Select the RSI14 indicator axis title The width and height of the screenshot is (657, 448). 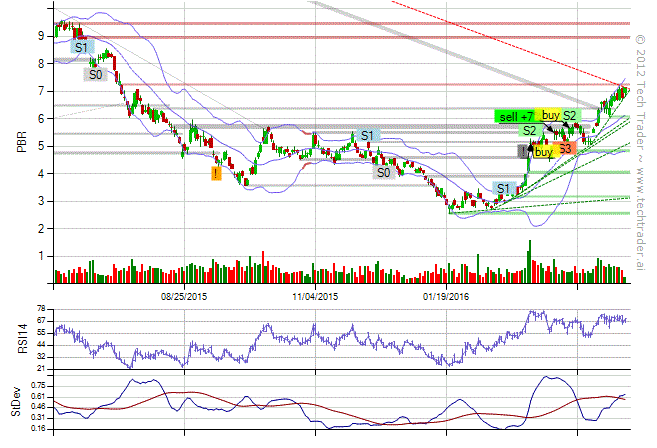pos(22,339)
